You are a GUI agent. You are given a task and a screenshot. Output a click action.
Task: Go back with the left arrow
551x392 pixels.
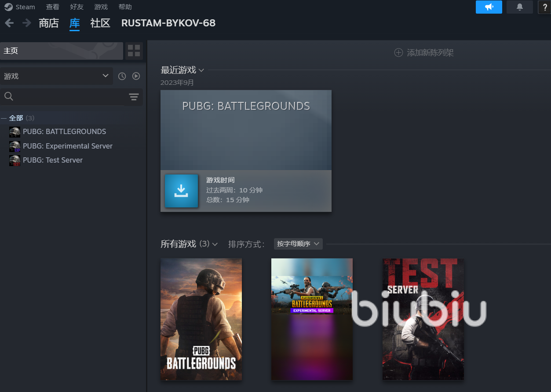[9, 23]
